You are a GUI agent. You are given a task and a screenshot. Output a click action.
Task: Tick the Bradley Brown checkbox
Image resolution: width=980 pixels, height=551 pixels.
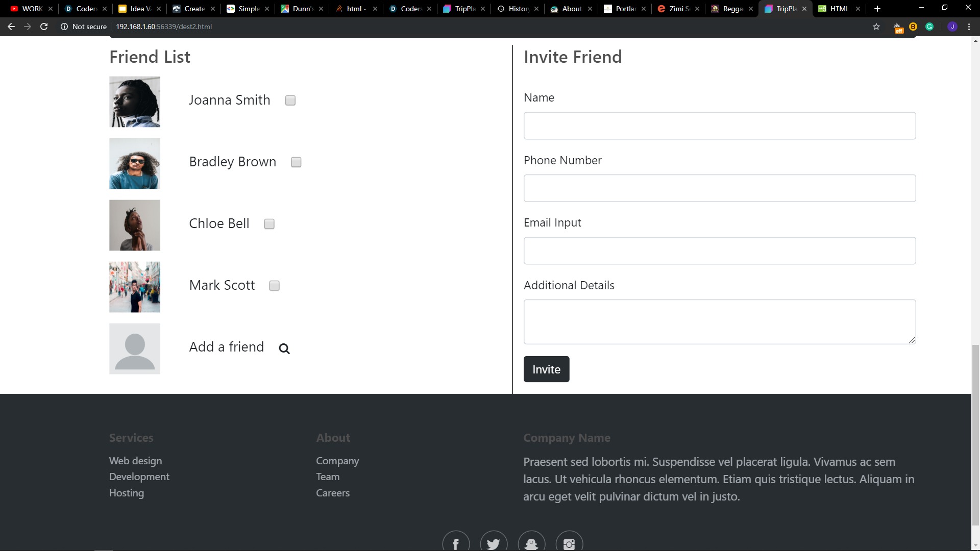pyautogui.click(x=296, y=162)
